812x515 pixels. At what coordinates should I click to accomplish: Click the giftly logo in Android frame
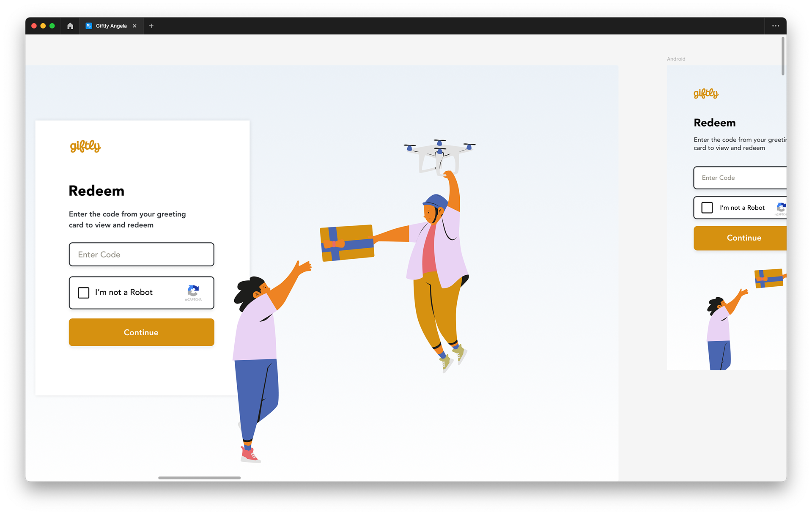coord(706,93)
